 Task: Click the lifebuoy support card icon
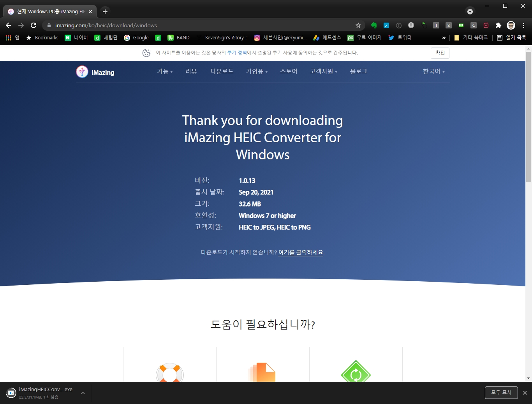pyautogui.click(x=170, y=373)
